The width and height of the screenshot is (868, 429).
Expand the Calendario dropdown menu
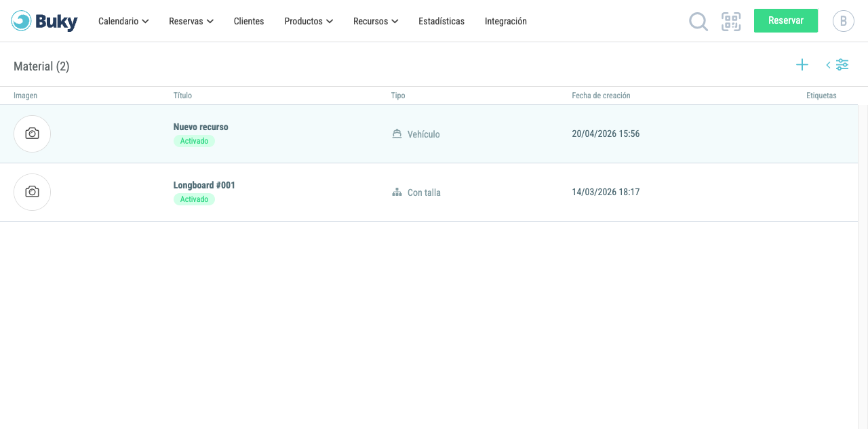(x=123, y=22)
